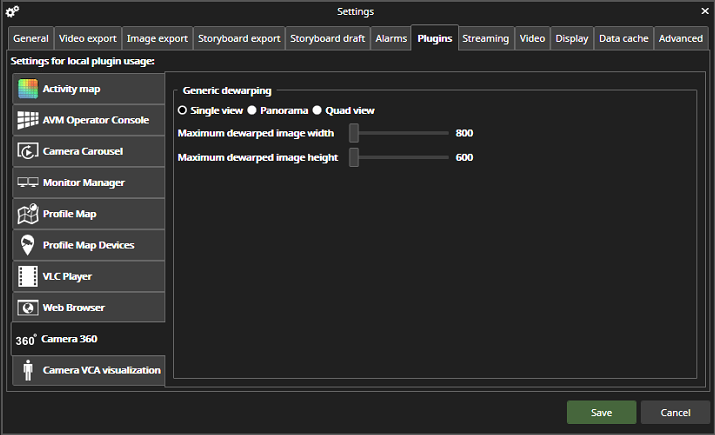Click the Generic dewarping group title
This screenshot has height=435, width=715.
(x=227, y=90)
